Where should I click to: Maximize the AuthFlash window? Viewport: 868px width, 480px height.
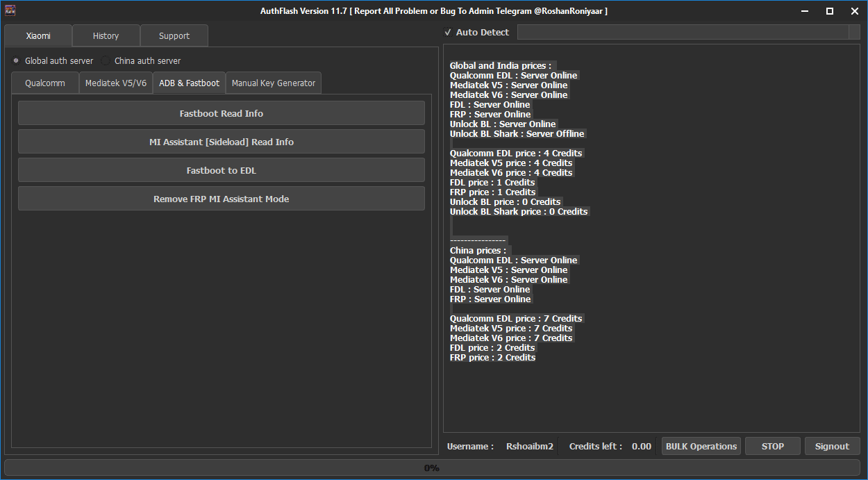click(829, 11)
